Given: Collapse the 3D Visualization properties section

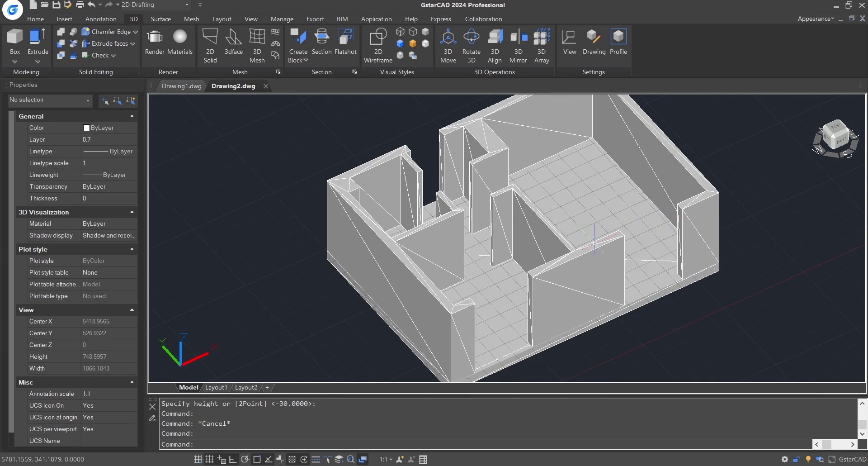Looking at the screenshot, I should click(132, 212).
